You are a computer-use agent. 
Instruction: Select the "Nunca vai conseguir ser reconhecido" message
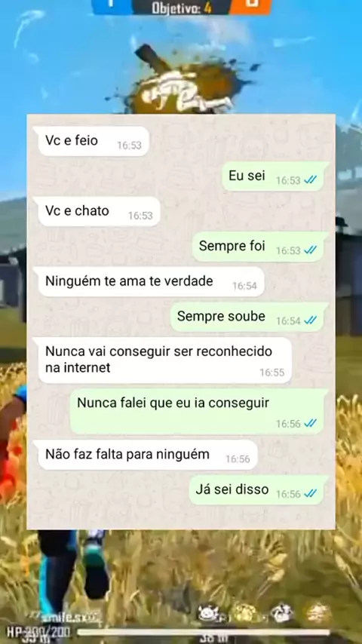163,360
